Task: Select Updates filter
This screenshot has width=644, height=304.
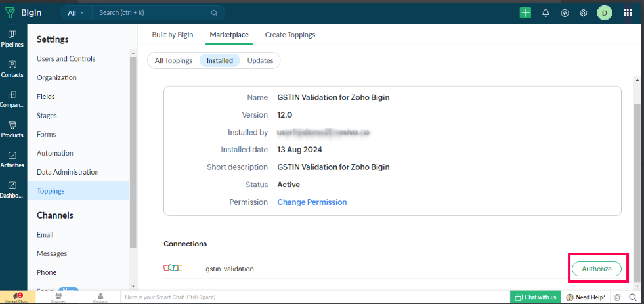Action: (260, 60)
